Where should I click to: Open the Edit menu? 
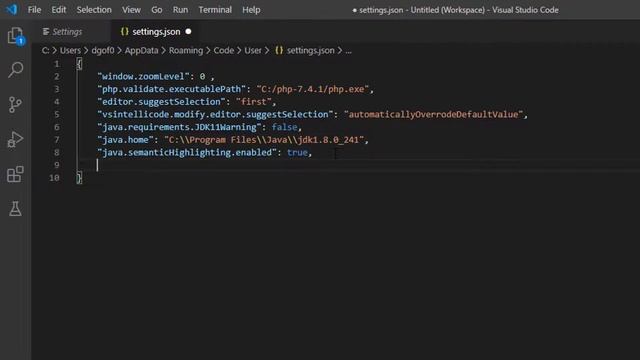[58, 10]
